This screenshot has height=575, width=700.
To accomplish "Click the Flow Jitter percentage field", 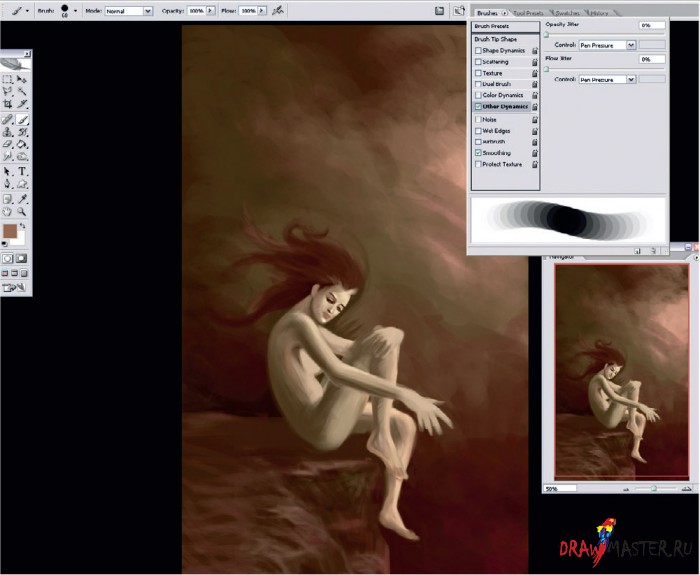I will 652,59.
